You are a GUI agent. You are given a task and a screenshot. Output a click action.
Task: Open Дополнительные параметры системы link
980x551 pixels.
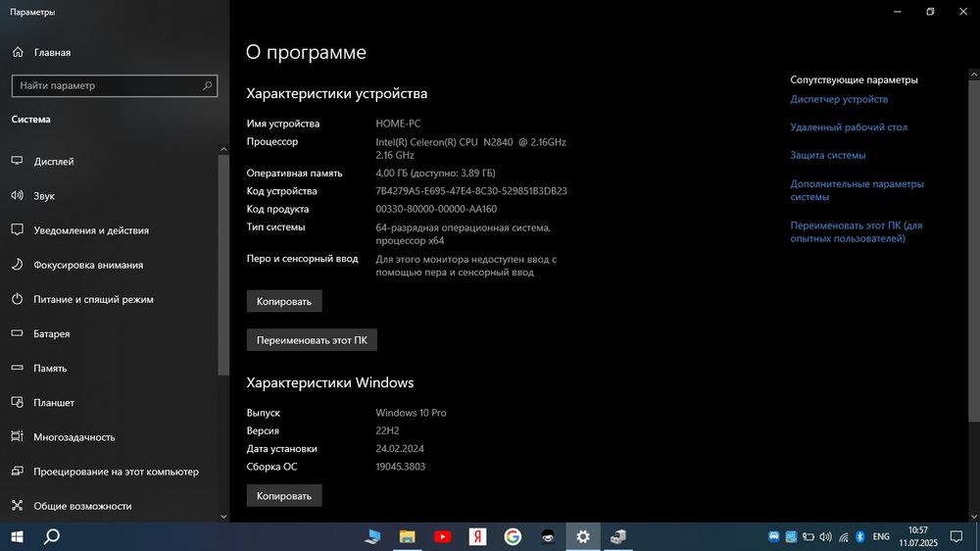click(x=857, y=190)
